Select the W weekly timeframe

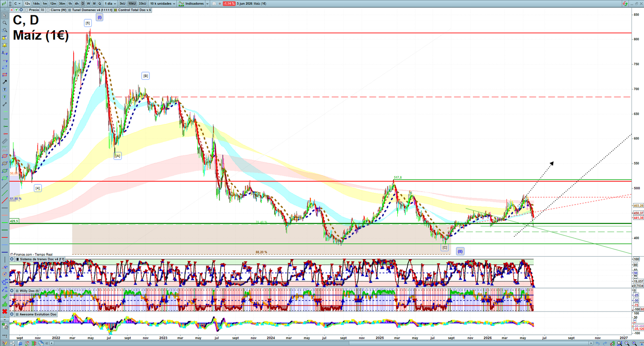point(89,3)
